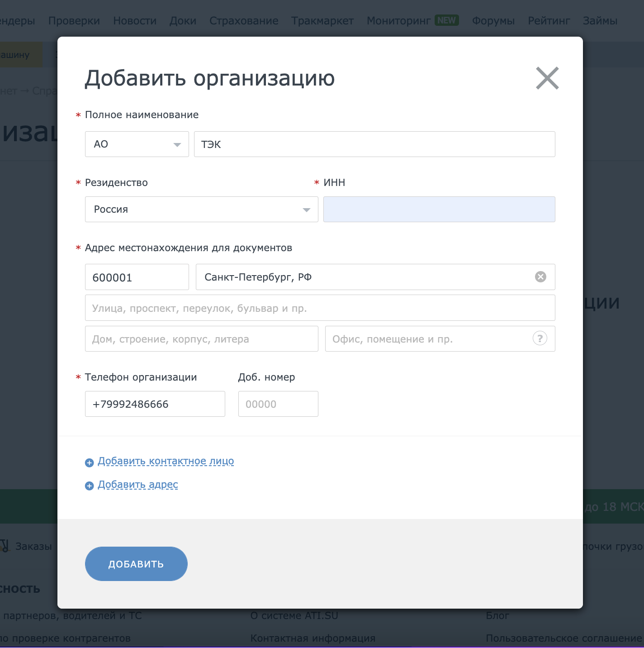Click the street address field
Image resolution: width=644 pixels, height=648 pixels.
click(x=320, y=308)
